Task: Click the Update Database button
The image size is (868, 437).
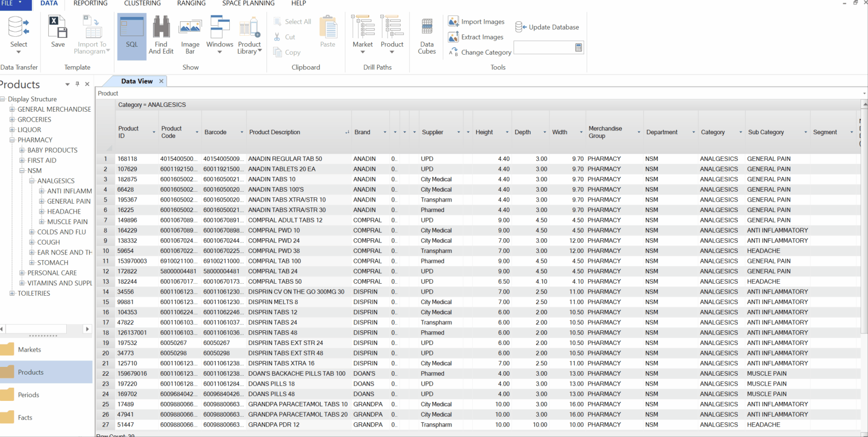Action: tap(547, 27)
